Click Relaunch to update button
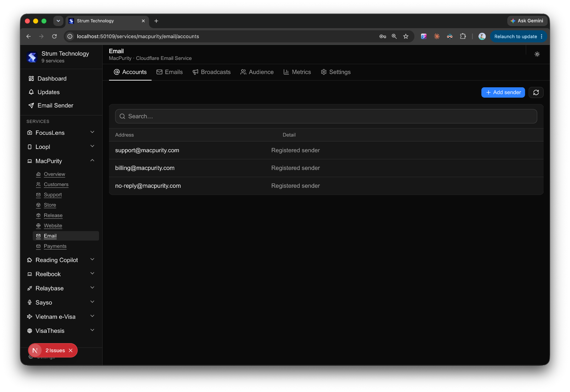Viewport: 570px width, 392px height. [518, 36]
